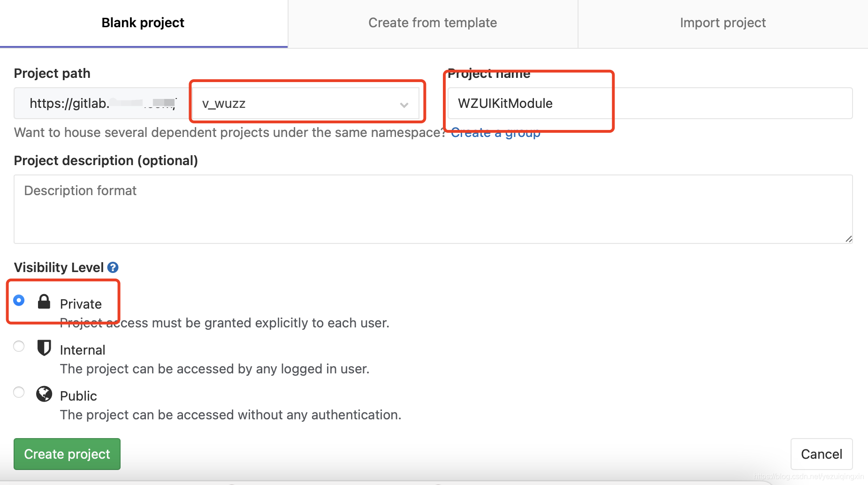This screenshot has height=485, width=868.
Task: Click the description textarea resize handle
Action: [x=848, y=239]
